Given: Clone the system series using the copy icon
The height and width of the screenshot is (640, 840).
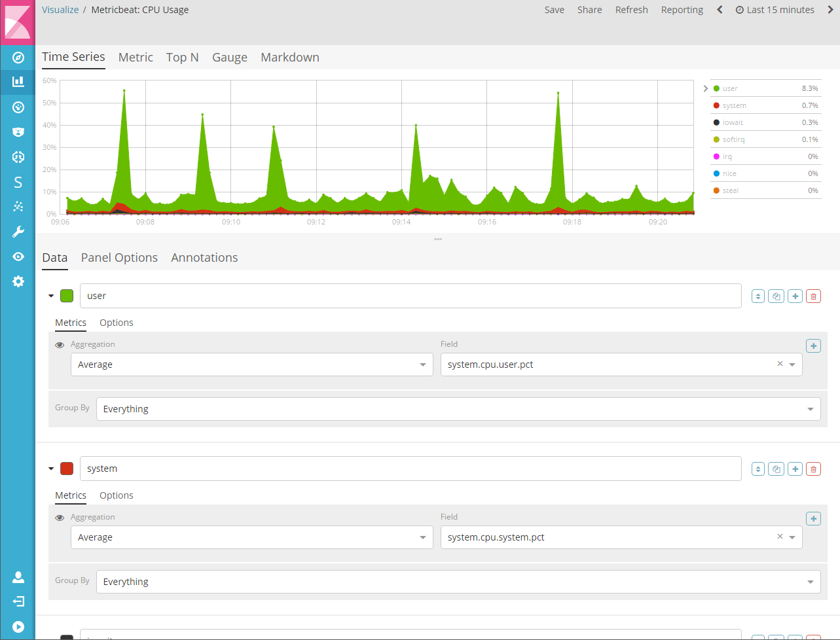Looking at the screenshot, I should pyautogui.click(x=776, y=469).
